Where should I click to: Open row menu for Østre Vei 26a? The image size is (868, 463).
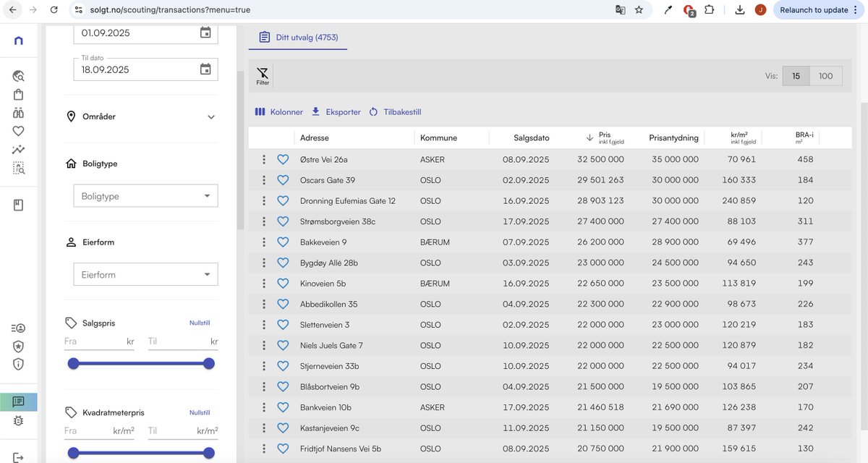(264, 159)
